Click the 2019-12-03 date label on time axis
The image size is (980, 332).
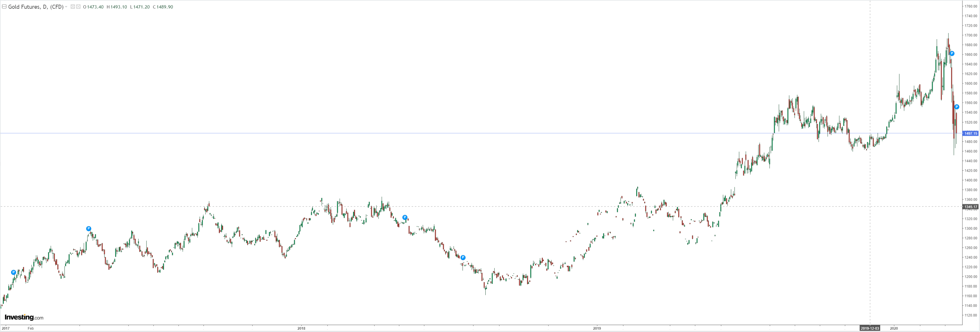[870, 328]
